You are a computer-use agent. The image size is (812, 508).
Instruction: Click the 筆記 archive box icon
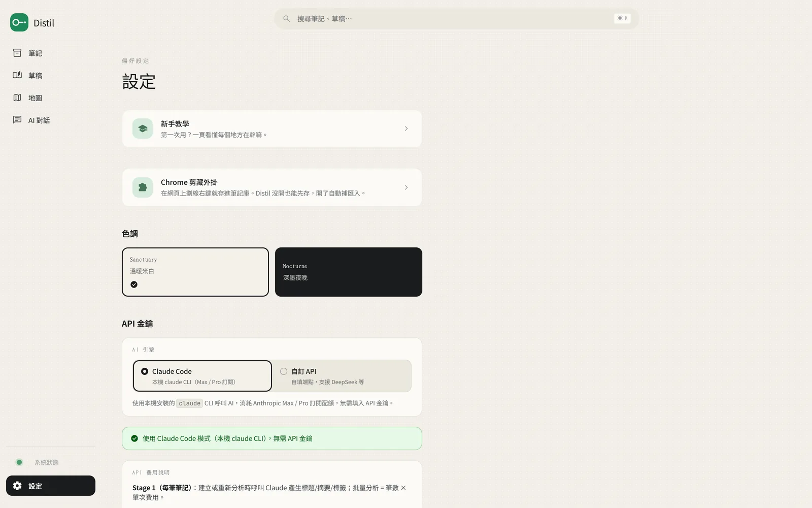17,53
